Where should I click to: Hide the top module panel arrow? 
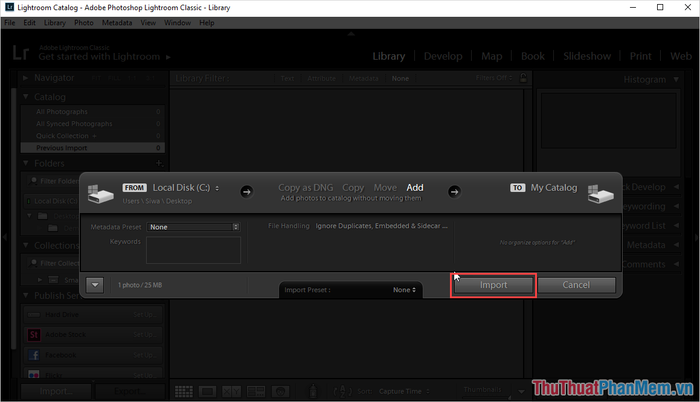[351, 34]
